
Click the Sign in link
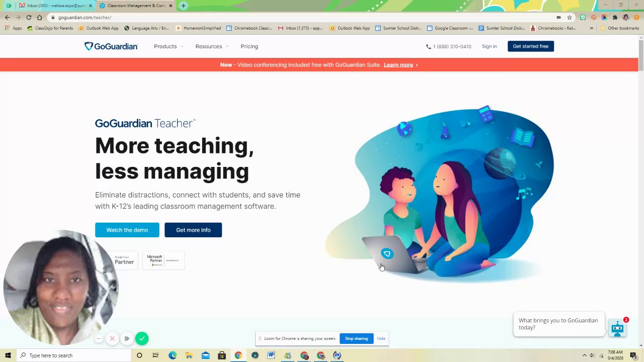coord(489,46)
